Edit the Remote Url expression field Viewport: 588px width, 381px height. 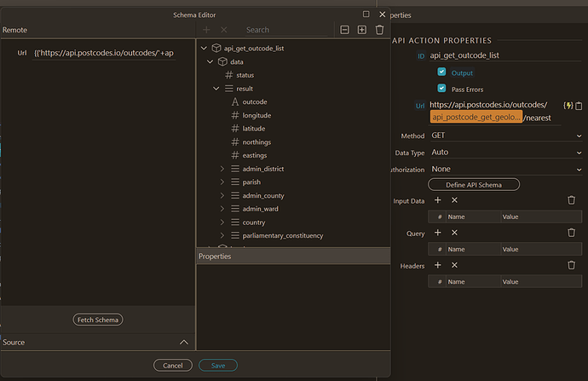[104, 53]
